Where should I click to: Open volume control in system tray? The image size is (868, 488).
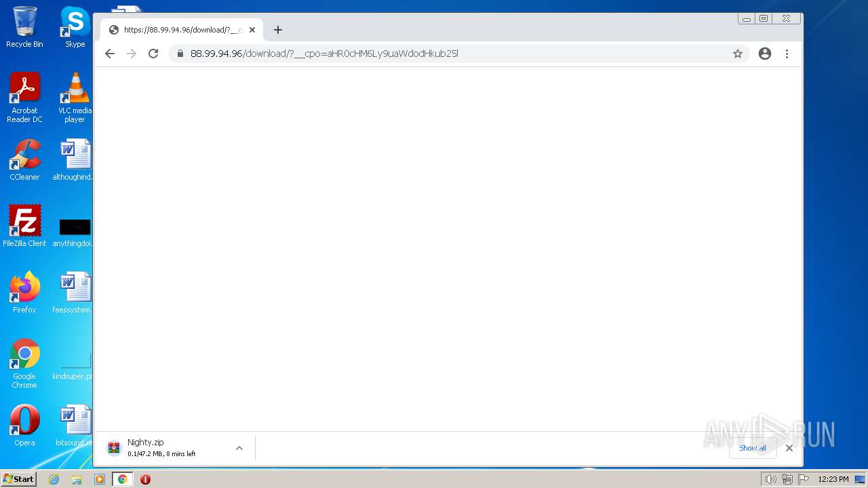(x=770, y=479)
